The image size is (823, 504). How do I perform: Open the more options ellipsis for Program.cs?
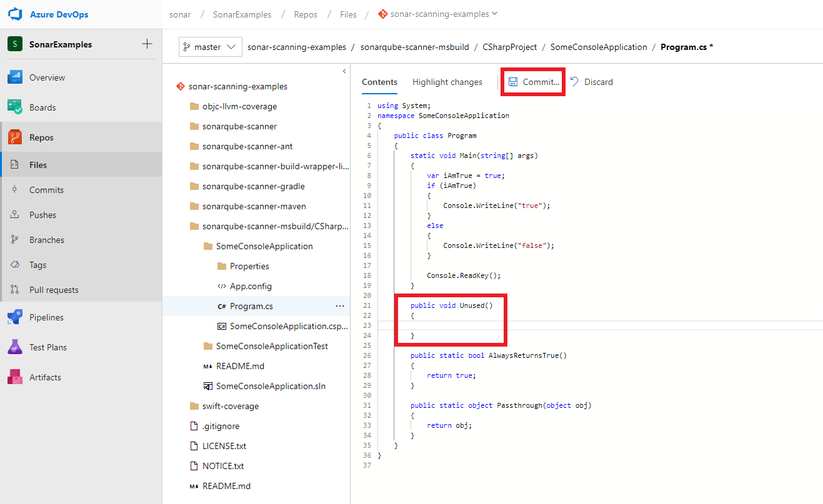point(340,306)
